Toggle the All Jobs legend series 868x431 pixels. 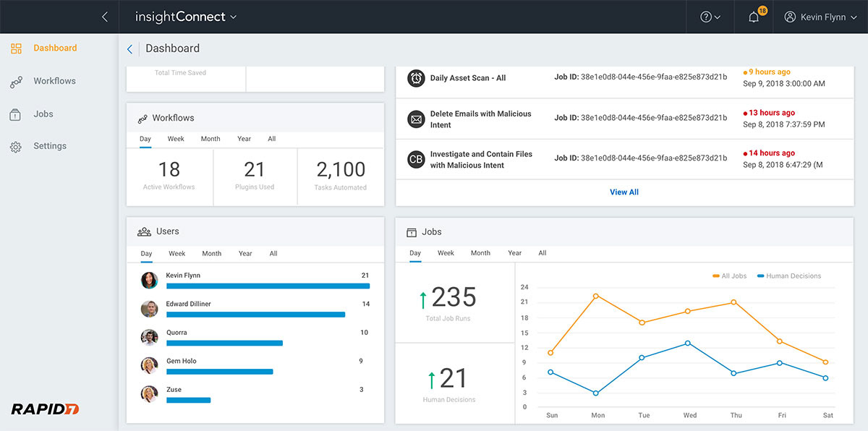(x=729, y=276)
